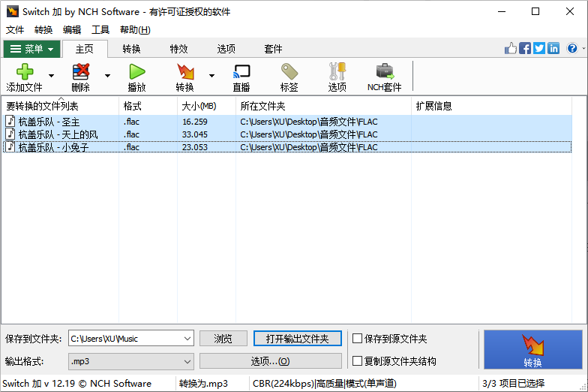Open the blue help question icon
588x392 pixels.
[x=572, y=48]
